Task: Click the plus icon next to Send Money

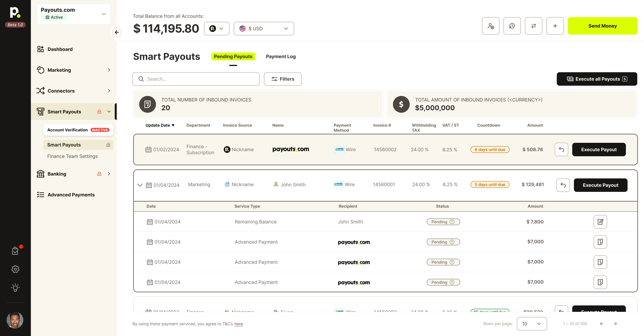Action: [x=555, y=26]
